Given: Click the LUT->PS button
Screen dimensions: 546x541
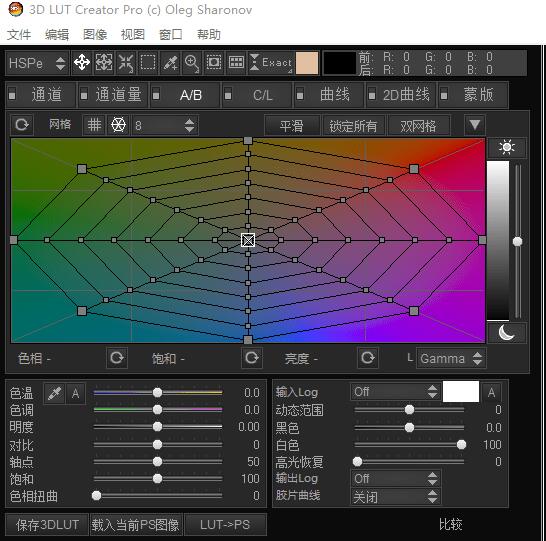Looking at the screenshot, I should point(225,525).
